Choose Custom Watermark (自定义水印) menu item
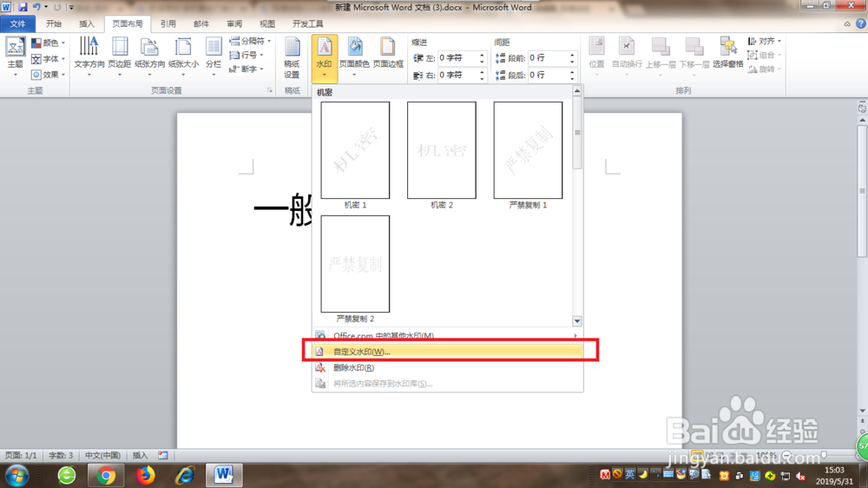Screen dimensions: 868x488 (x=447, y=352)
